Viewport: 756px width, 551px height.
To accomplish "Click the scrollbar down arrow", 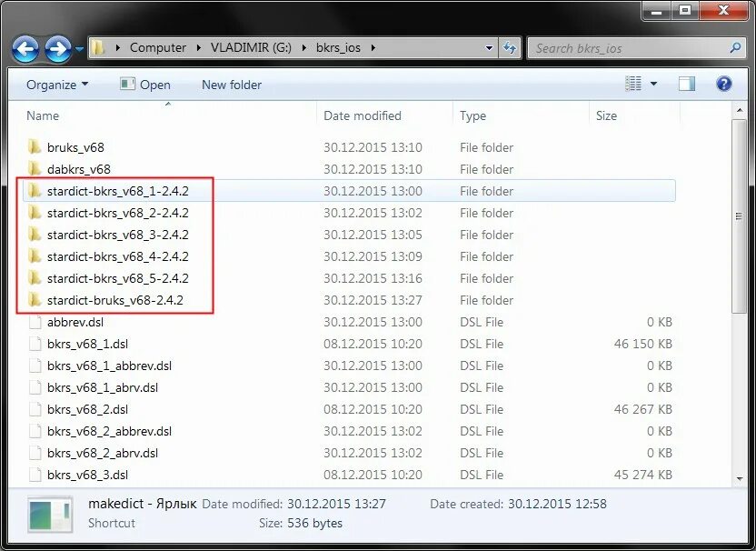I will tap(739, 478).
